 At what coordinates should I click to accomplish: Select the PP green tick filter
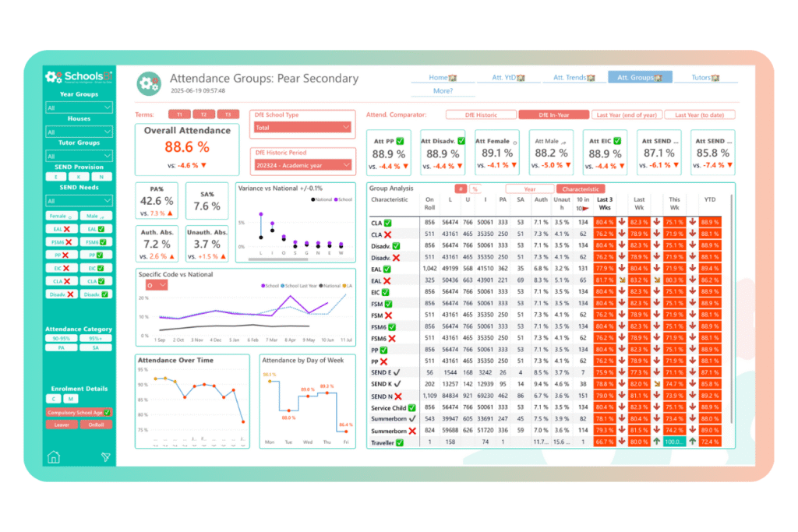pyautogui.click(x=97, y=254)
